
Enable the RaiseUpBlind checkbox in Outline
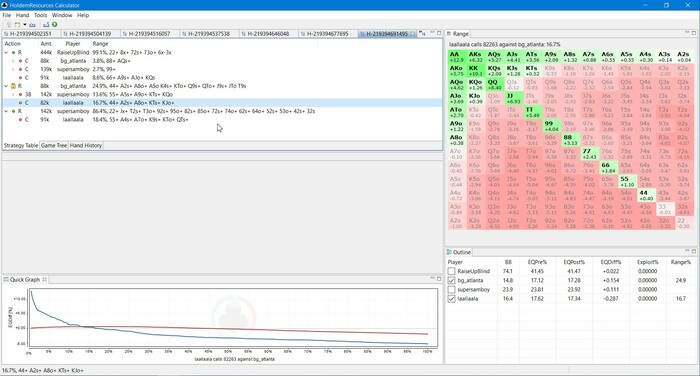[451, 271]
